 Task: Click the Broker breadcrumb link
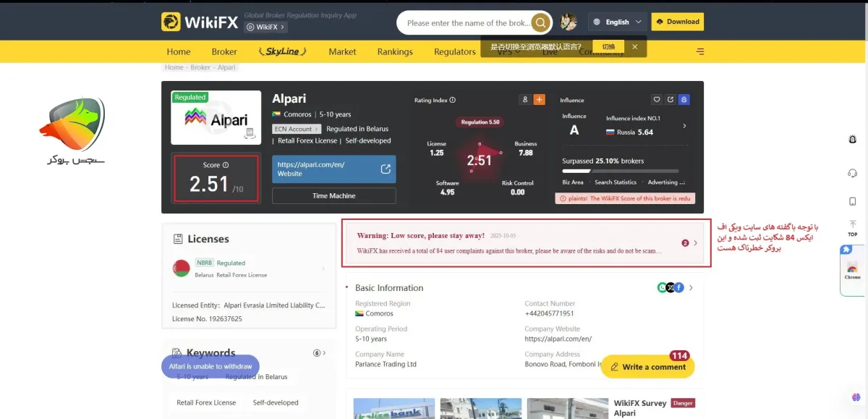point(200,67)
